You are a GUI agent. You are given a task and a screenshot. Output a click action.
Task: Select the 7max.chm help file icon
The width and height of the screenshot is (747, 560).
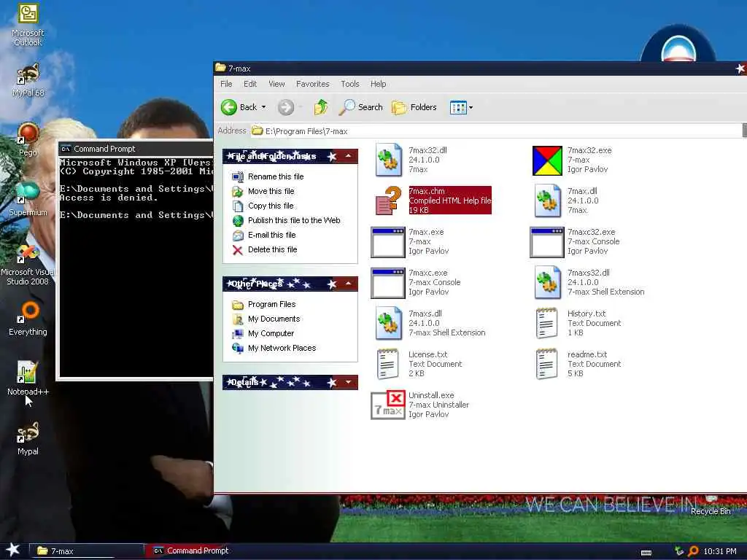[x=388, y=201]
